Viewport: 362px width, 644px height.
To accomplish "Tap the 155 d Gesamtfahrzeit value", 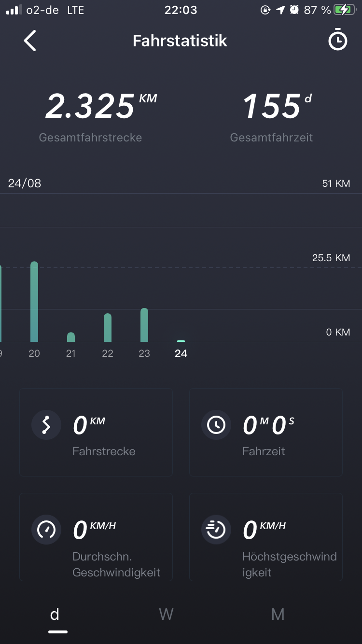I will click(x=272, y=107).
